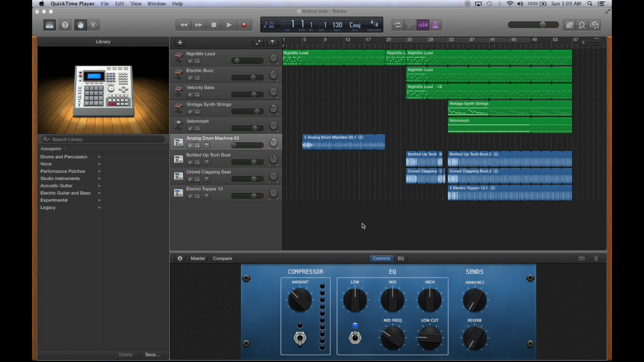Image resolution: width=644 pixels, height=362 pixels.
Task: Mute the Velomorph track
Action: click(x=190, y=128)
